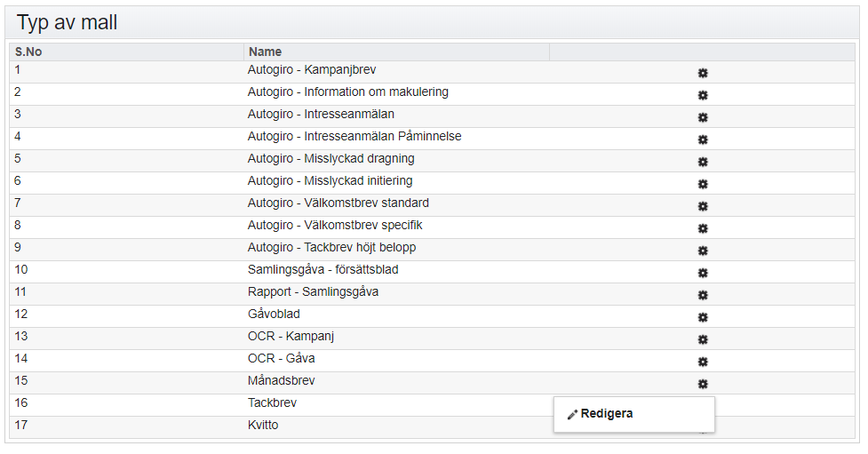Open gear menu for Rapport - Samlingsgåva
This screenshot has width=868, height=454.
[x=703, y=295]
